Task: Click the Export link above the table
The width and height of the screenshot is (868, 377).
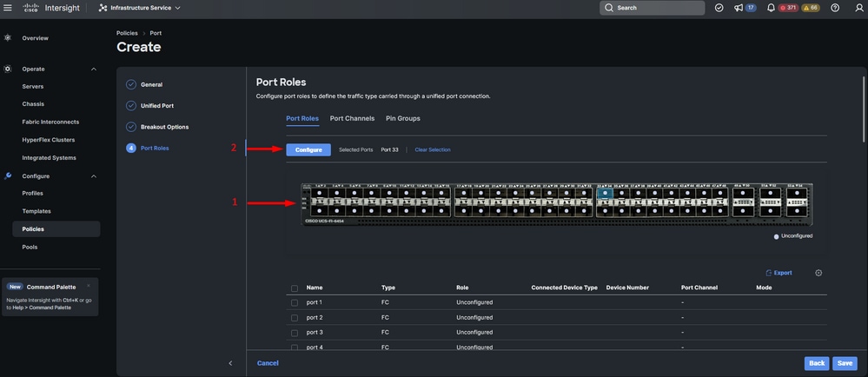Action: [779, 273]
